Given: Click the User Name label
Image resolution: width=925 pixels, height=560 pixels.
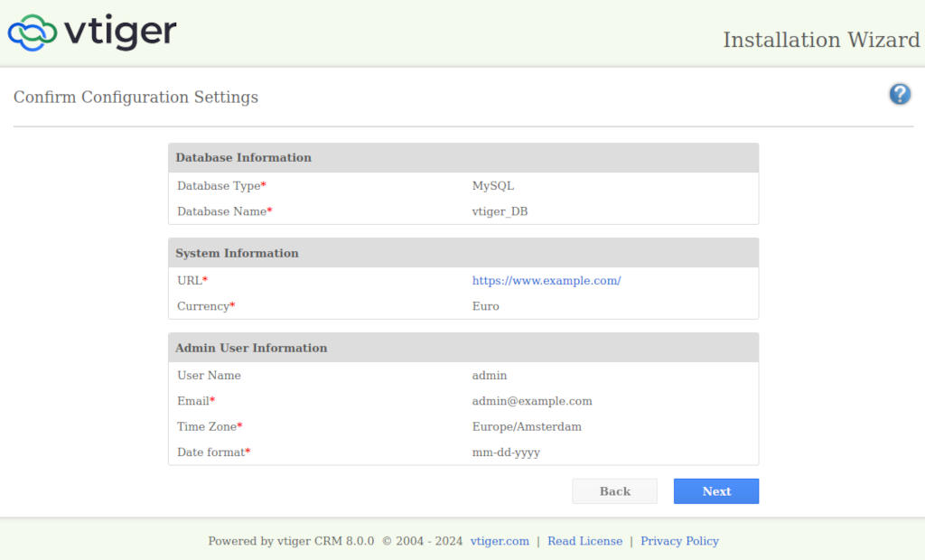Looking at the screenshot, I should click(209, 376).
